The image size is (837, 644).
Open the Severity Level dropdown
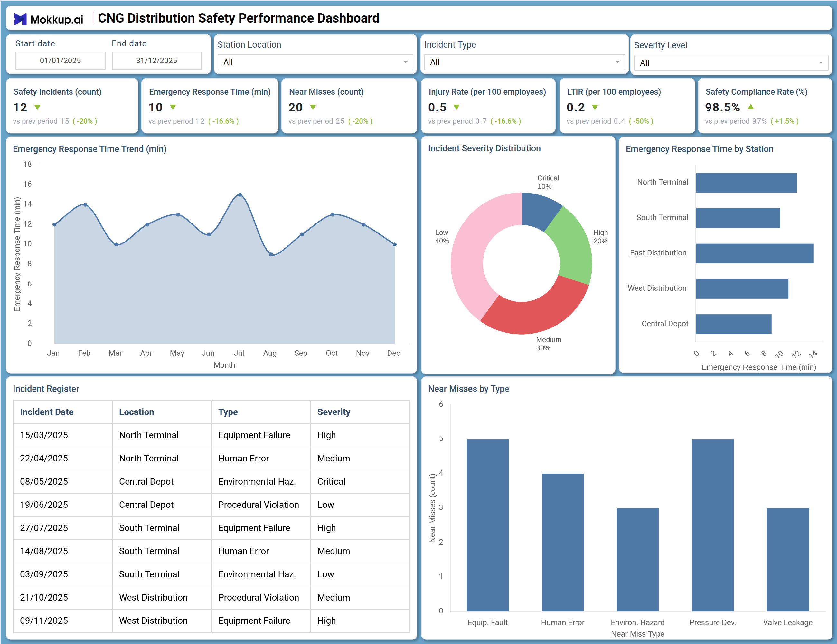(x=731, y=63)
